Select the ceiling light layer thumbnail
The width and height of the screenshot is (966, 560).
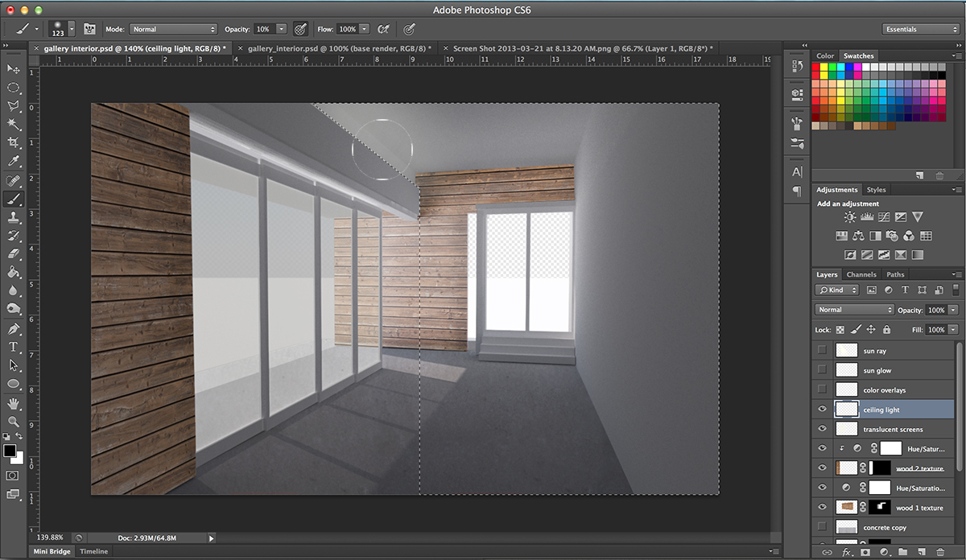846,409
